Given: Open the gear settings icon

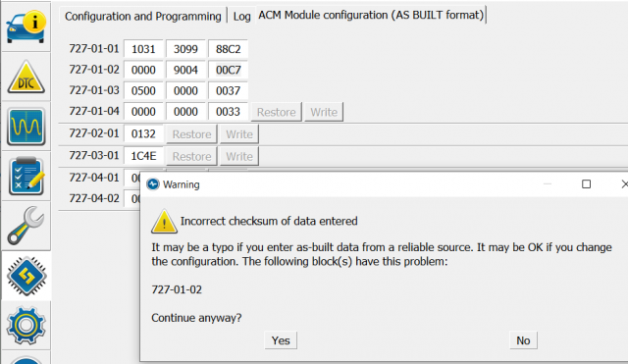Looking at the screenshot, I should [x=26, y=325].
